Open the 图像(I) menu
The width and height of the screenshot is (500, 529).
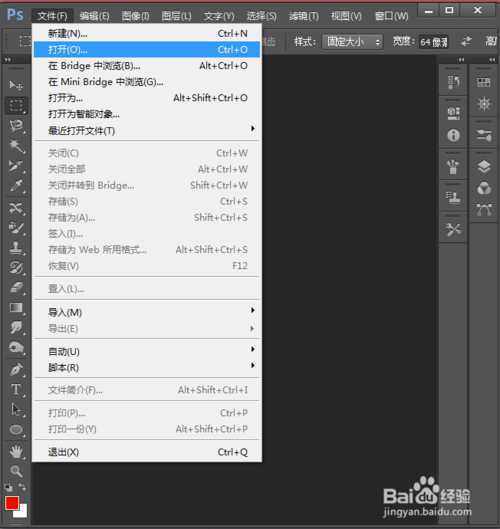tap(135, 16)
